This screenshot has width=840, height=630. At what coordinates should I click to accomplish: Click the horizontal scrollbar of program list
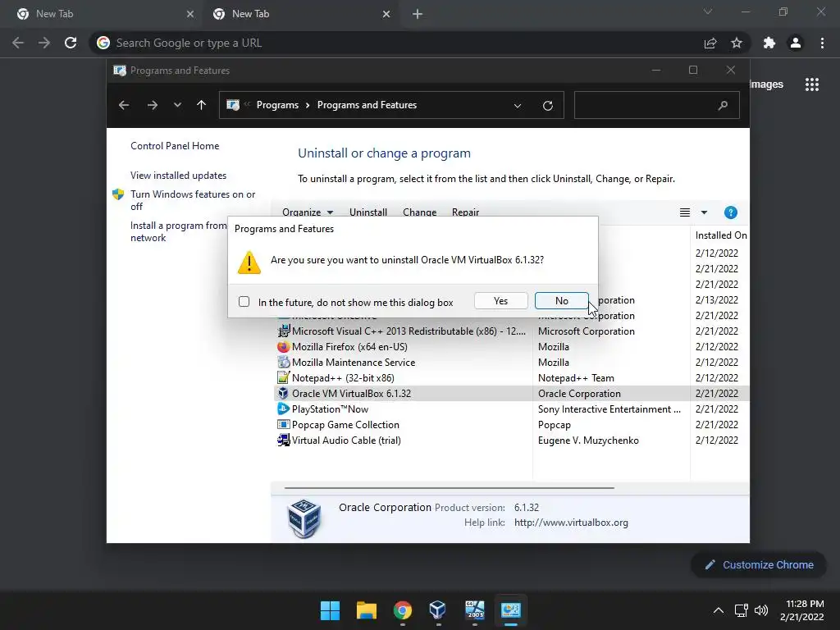pyautogui.click(x=449, y=488)
